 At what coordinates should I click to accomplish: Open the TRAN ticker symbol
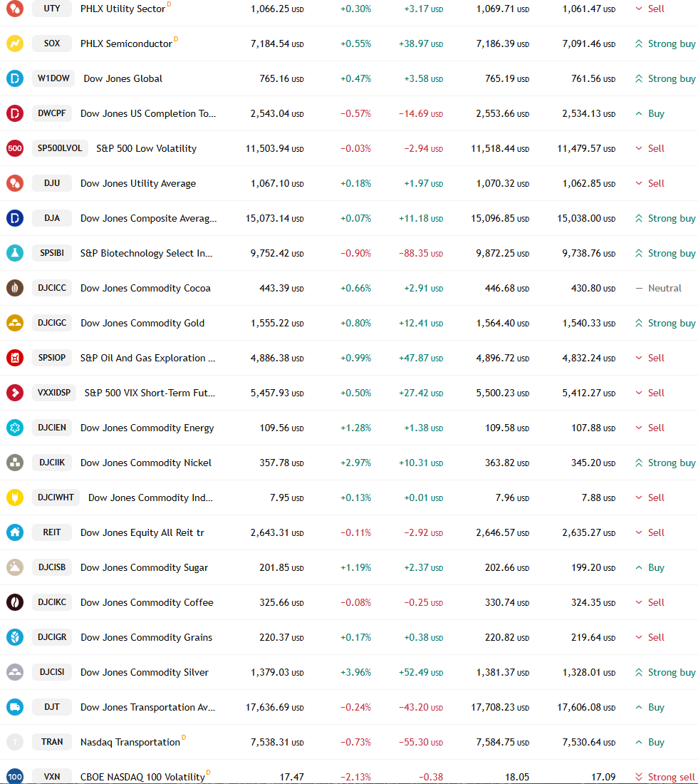point(52,742)
